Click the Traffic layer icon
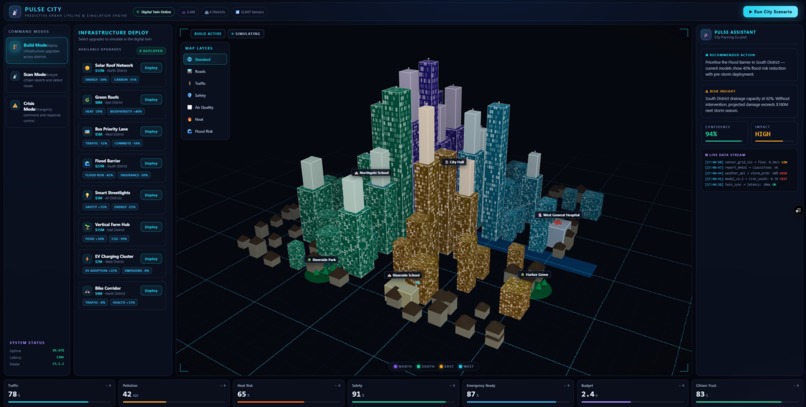The image size is (806, 407). click(190, 83)
